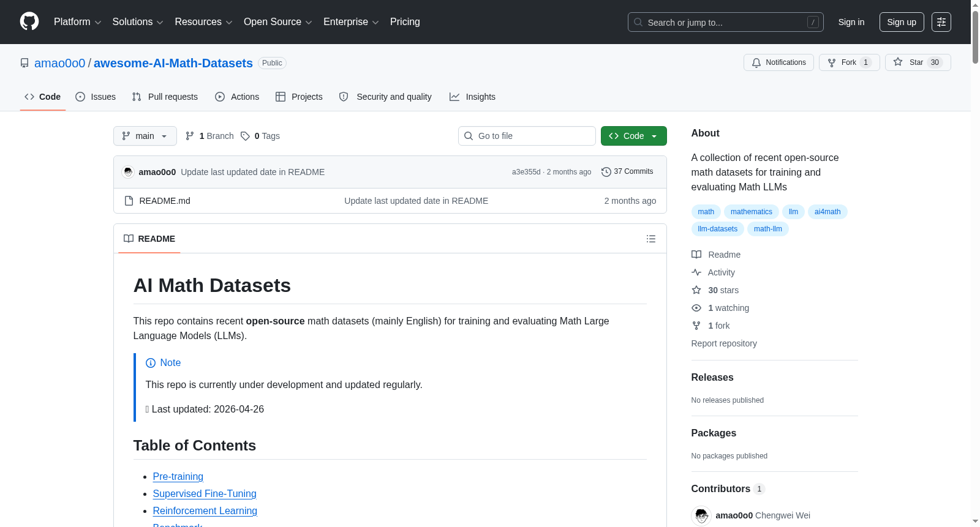This screenshot has height=527, width=980.
Task: Click the Notifications bell button
Action: [778, 62]
